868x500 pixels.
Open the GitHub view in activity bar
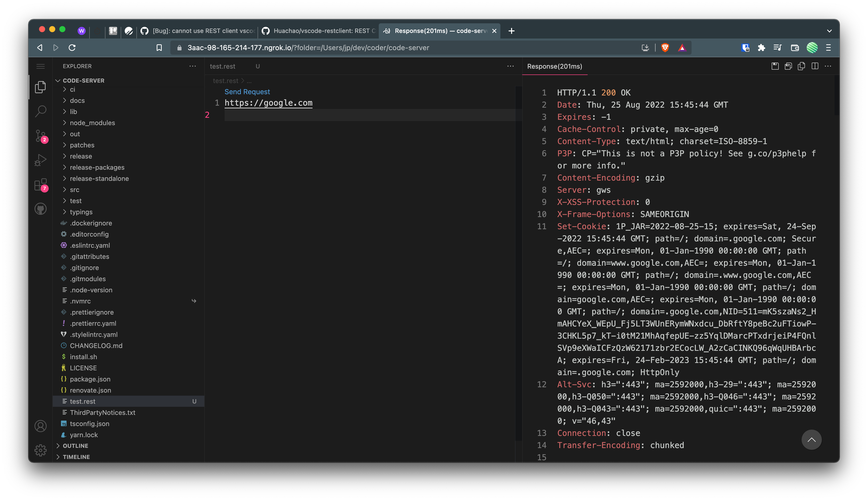(x=41, y=209)
